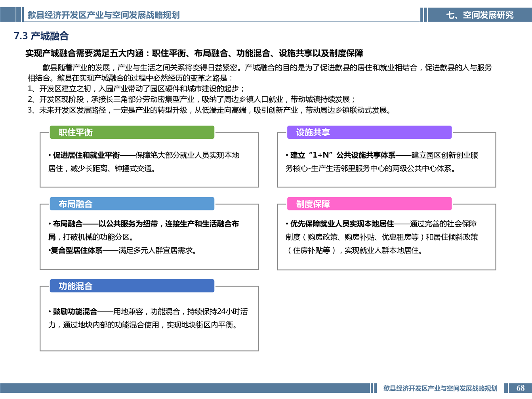Click the paragraph line beginning 歙县随着产业的发展
The width and height of the screenshot is (532, 399).
267,68
